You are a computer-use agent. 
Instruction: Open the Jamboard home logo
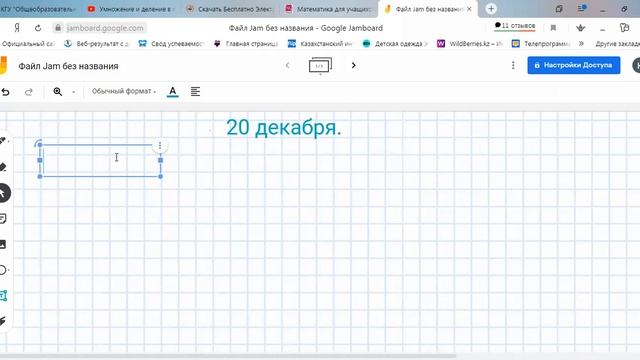pos(3,65)
